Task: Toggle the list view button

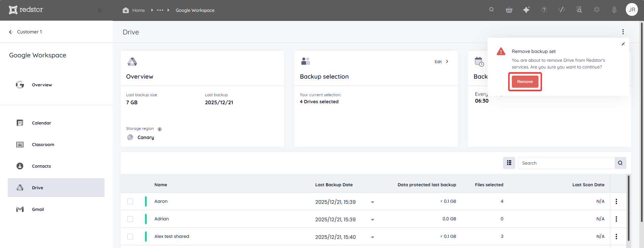Action: click(x=509, y=163)
